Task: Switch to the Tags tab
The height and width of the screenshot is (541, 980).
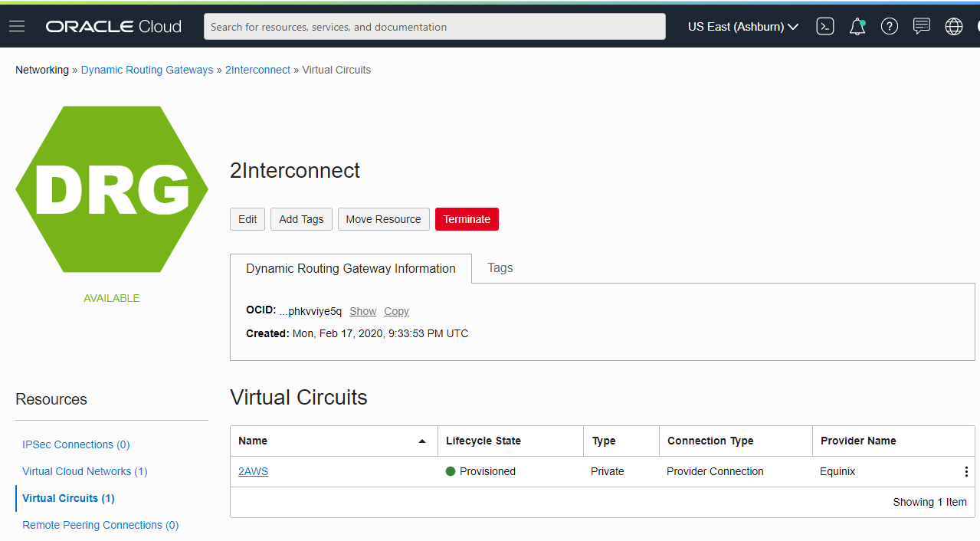Action: point(500,268)
